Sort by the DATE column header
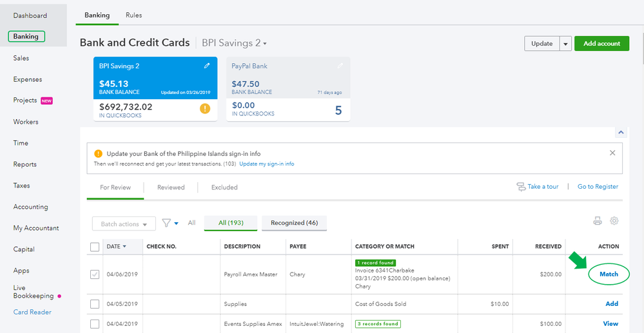This screenshot has width=644, height=333. (x=116, y=247)
